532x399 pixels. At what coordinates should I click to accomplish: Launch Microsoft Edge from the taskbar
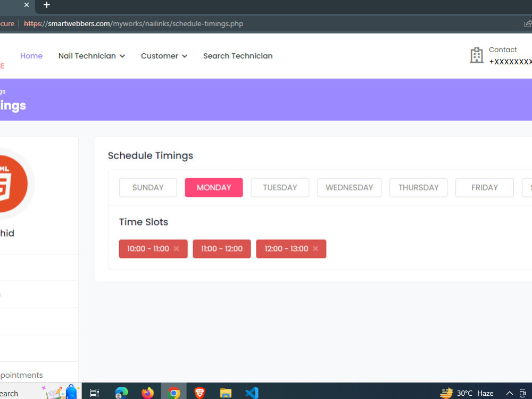point(121,393)
